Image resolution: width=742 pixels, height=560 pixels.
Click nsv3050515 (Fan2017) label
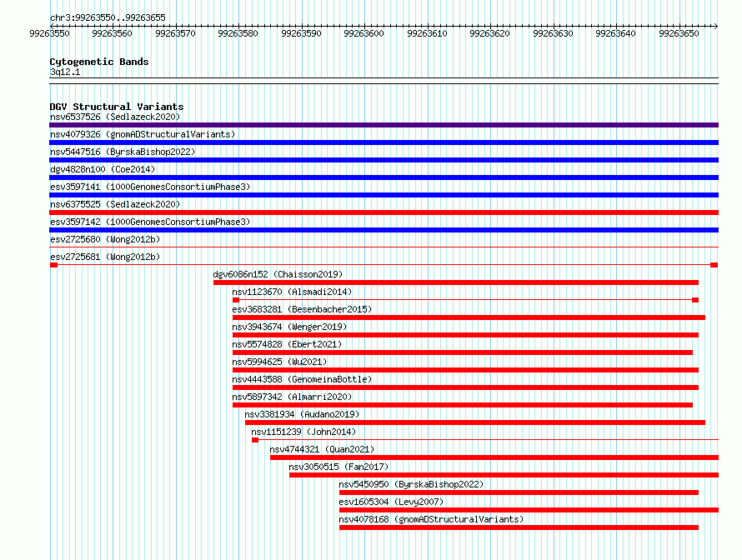click(x=338, y=467)
